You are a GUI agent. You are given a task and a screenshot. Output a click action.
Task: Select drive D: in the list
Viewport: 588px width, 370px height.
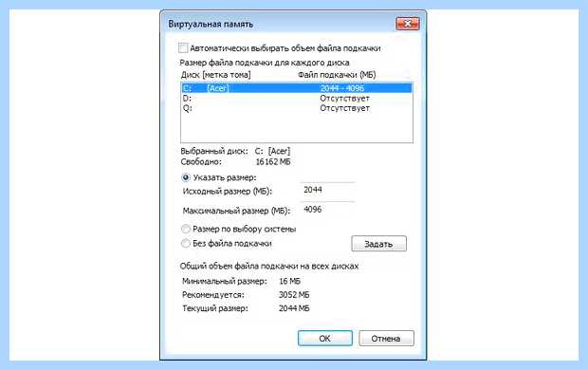[x=297, y=99]
